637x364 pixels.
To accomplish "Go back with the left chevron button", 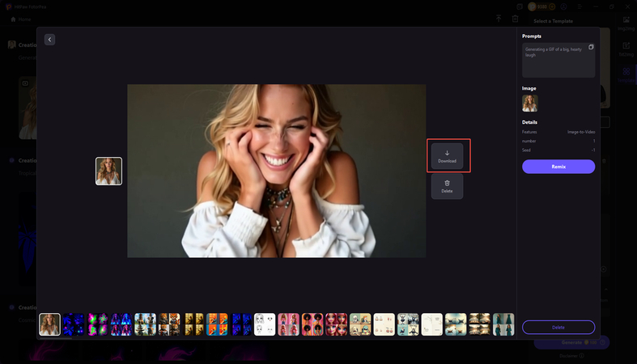I will click(x=49, y=40).
